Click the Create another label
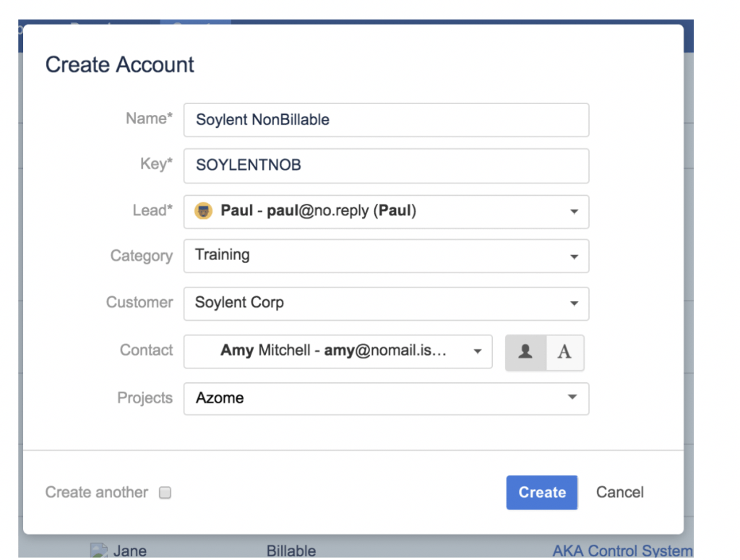This screenshot has height=560, width=740. pyautogui.click(x=97, y=493)
